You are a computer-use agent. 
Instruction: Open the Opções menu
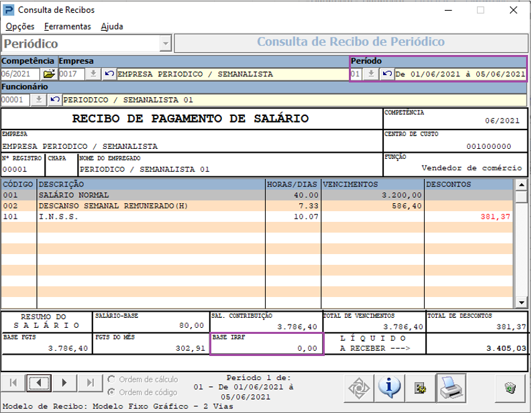click(20, 26)
